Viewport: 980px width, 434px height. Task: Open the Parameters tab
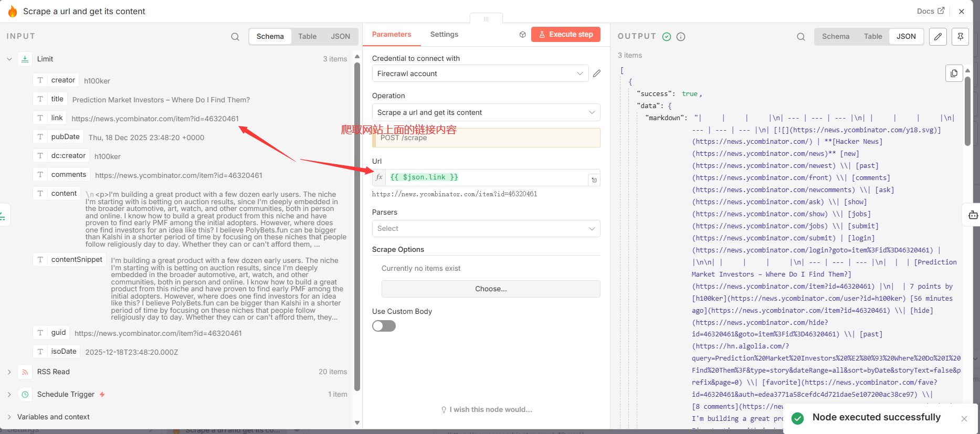pyautogui.click(x=392, y=34)
